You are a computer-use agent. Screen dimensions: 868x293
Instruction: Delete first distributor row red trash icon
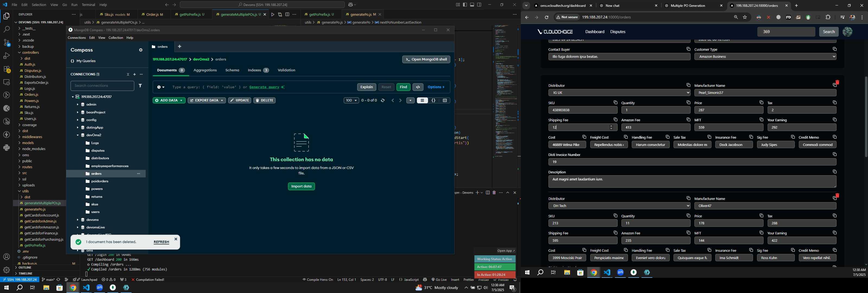point(837,82)
